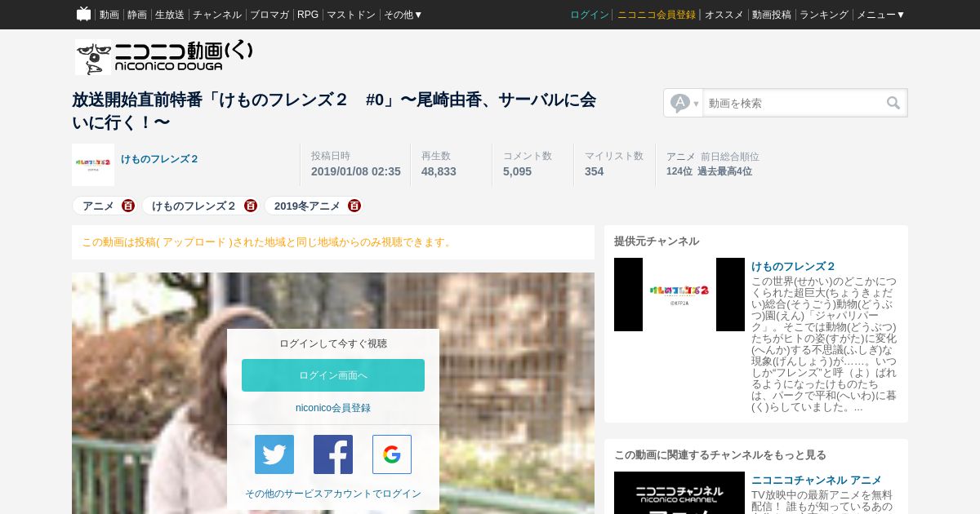
Task: Log in with the Twitter icon
Action: [274, 454]
